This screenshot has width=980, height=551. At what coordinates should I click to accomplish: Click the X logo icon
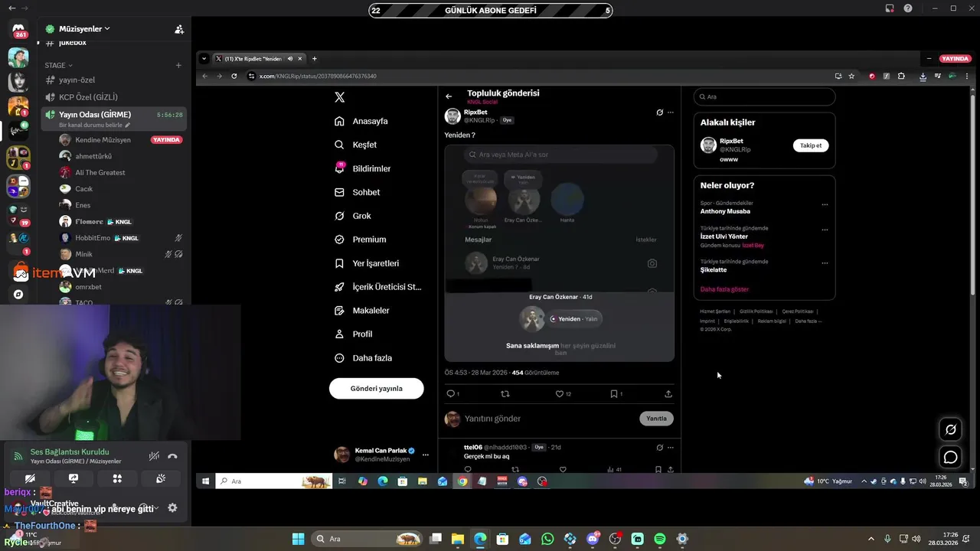(x=340, y=97)
